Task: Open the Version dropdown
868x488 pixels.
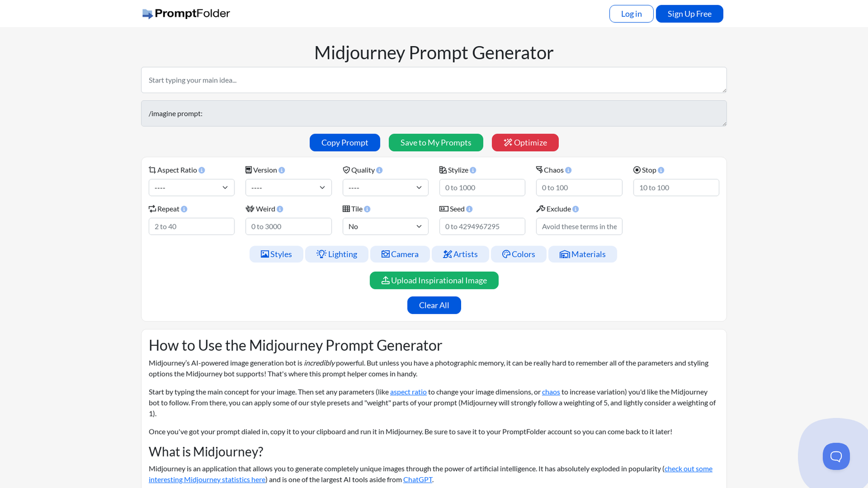Action: 289,188
